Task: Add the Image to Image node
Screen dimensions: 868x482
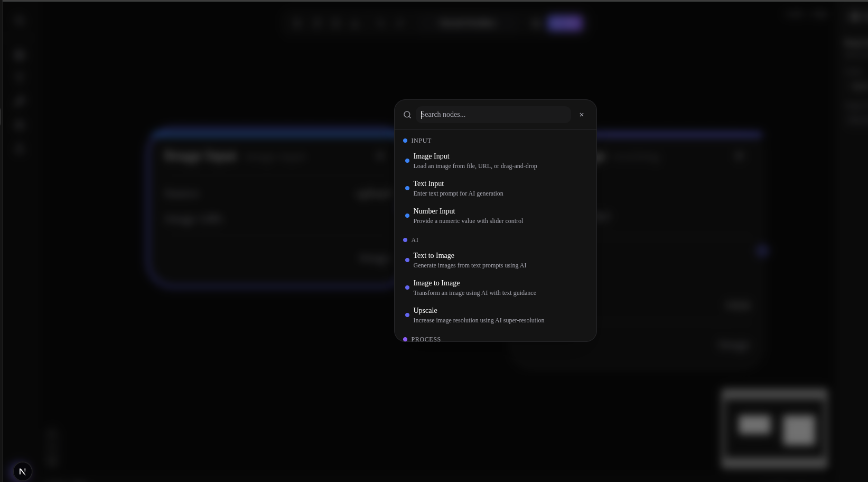Action: pos(436,283)
